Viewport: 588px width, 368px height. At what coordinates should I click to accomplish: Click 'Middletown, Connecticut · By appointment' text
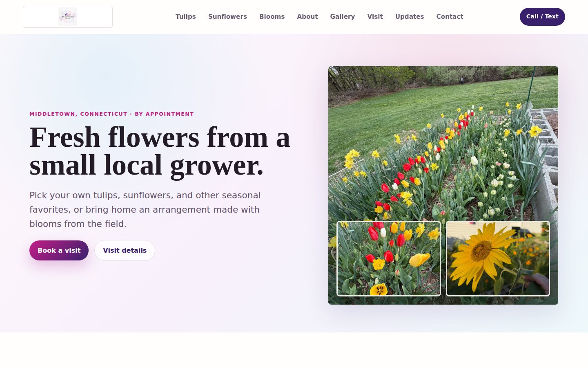111,114
